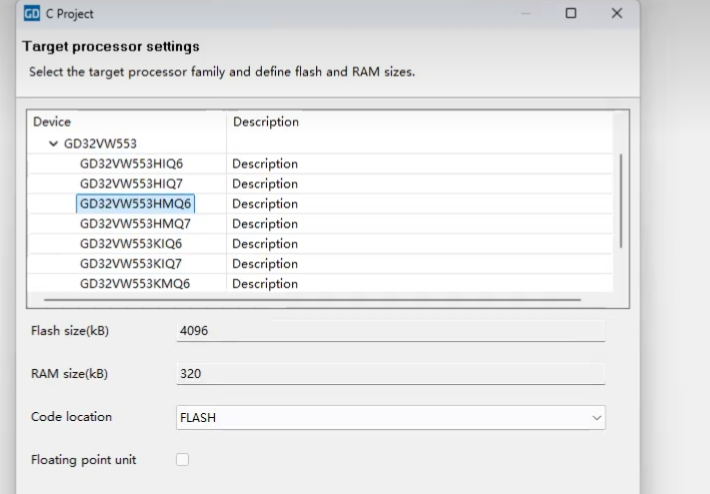Collapse the GD32VW553 device family node

[53, 144]
